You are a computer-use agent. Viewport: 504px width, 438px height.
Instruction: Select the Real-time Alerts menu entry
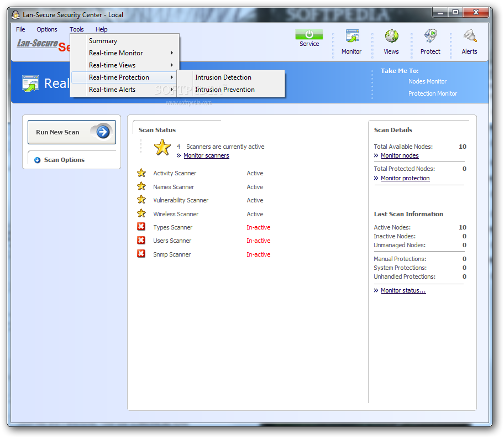(x=124, y=90)
